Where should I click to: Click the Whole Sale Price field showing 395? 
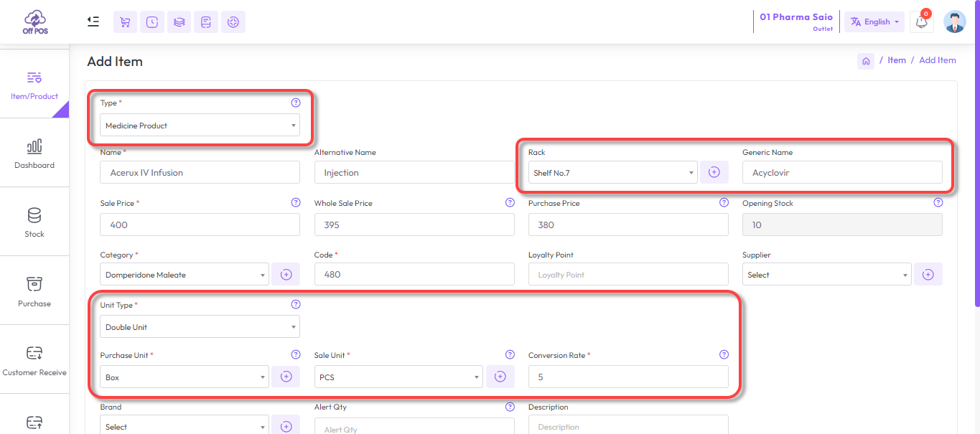414,225
